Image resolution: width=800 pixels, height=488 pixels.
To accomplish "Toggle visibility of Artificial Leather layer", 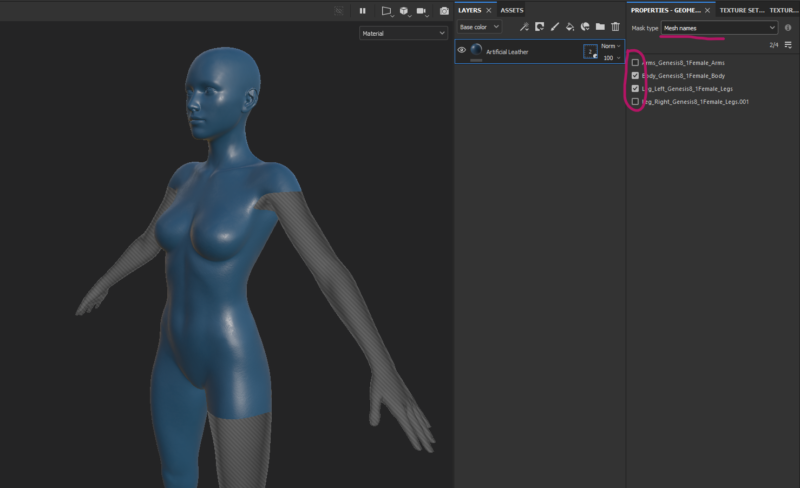I will click(462, 50).
